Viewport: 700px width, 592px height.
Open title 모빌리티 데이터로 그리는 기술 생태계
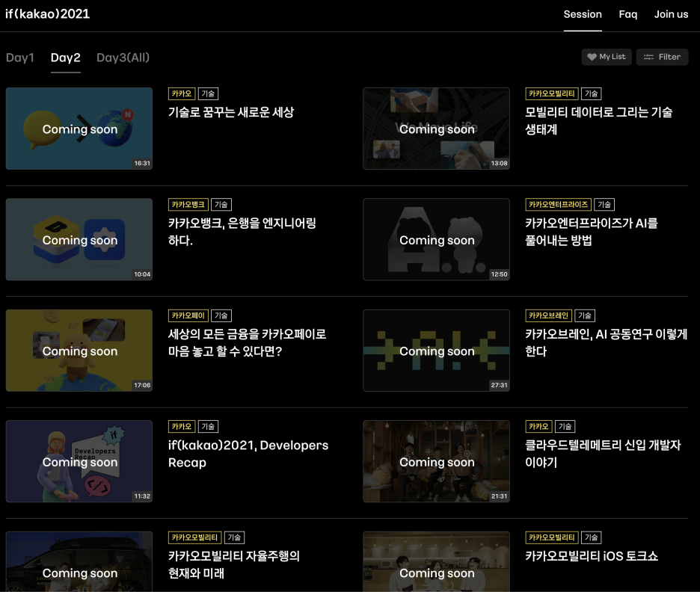(598, 120)
